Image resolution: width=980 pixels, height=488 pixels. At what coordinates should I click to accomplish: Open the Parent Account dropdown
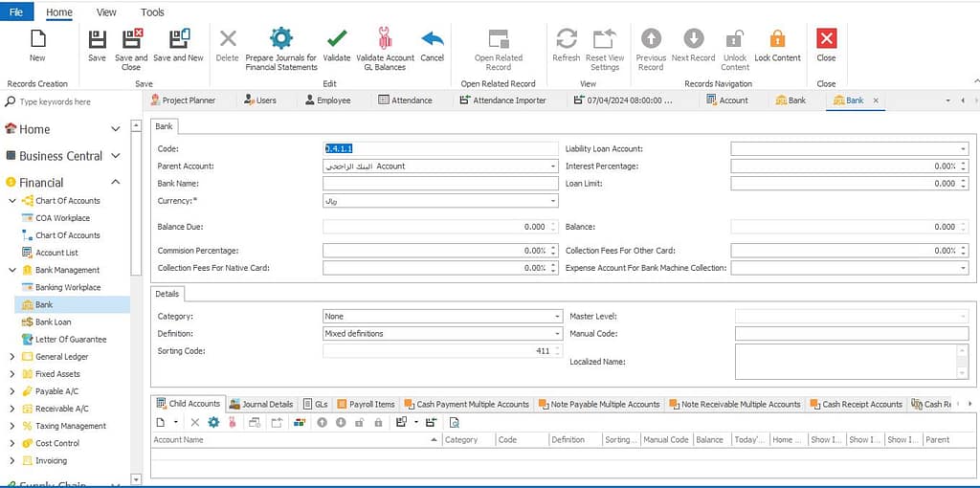point(553,166)
